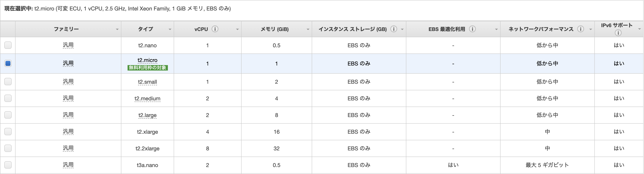Open the ファミリー column filter dropdown
The width and height of the screenshot is (644, 174).
click(117, 29)
